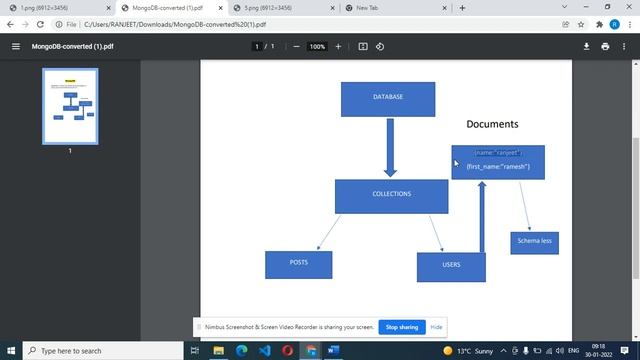The width and height of the screenshot is (640, 360).
Task: Open the tab search dropdown chevron
Action: (564, 7)
